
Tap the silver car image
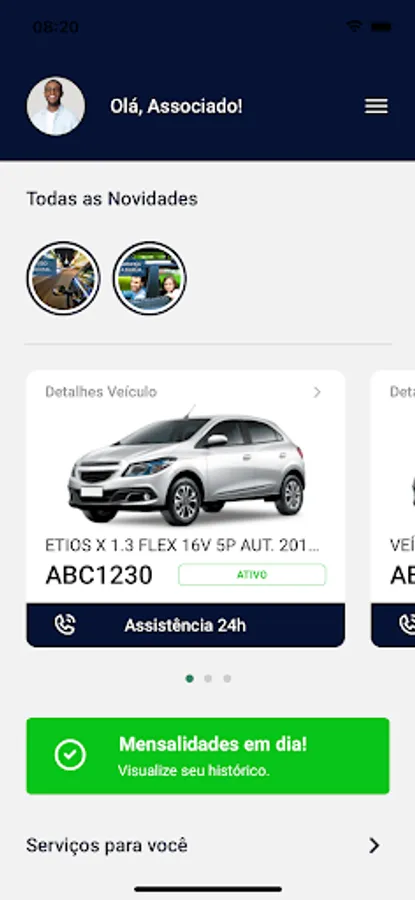click(187, 466)
